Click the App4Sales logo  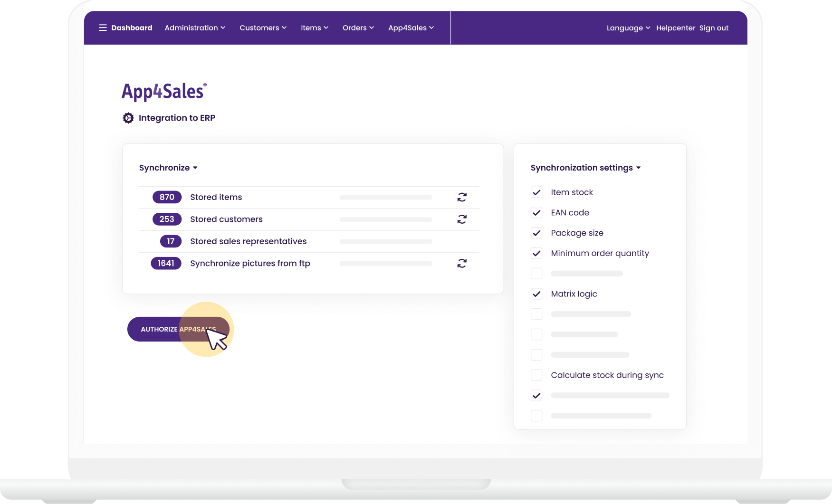click(x=164, y=92)
